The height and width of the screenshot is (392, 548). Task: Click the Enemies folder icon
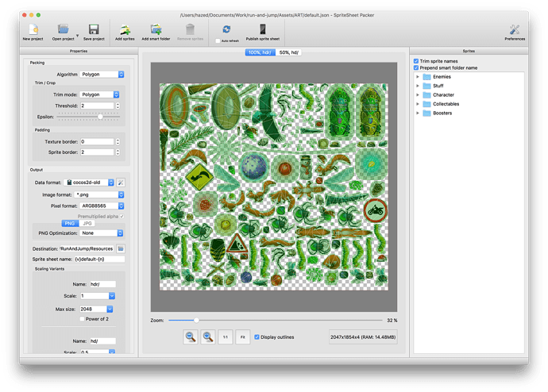click(x=426, y=77)
